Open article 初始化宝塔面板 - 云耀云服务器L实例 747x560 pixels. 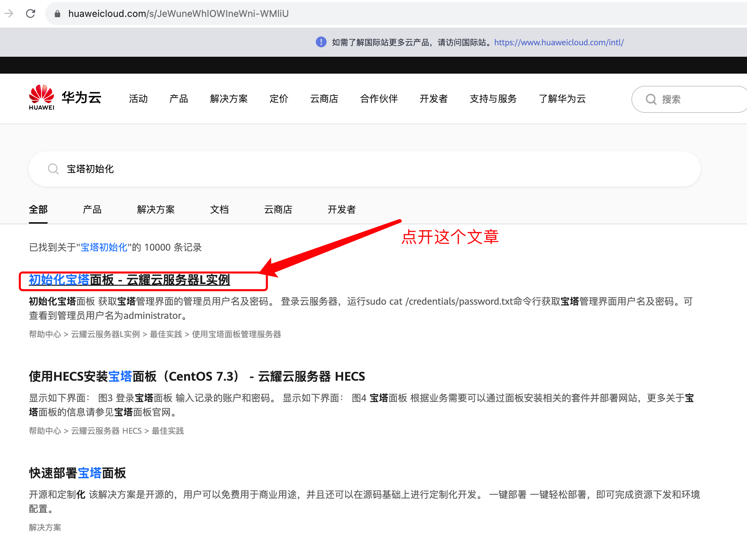[129, 280]
